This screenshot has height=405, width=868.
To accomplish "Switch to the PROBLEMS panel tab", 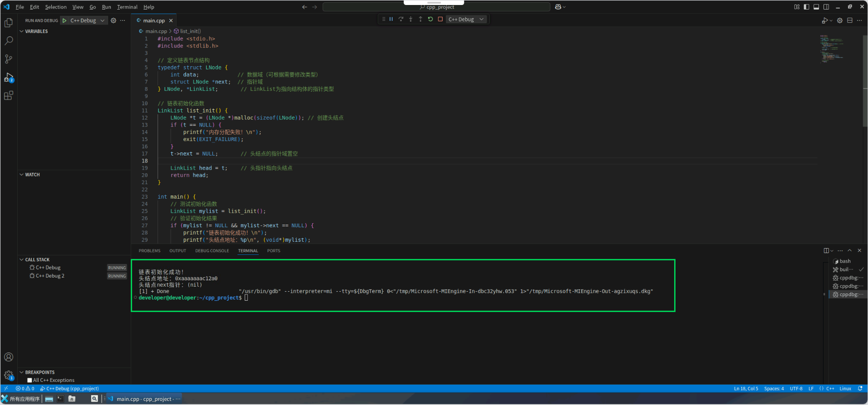I will (x=149, y=251).
